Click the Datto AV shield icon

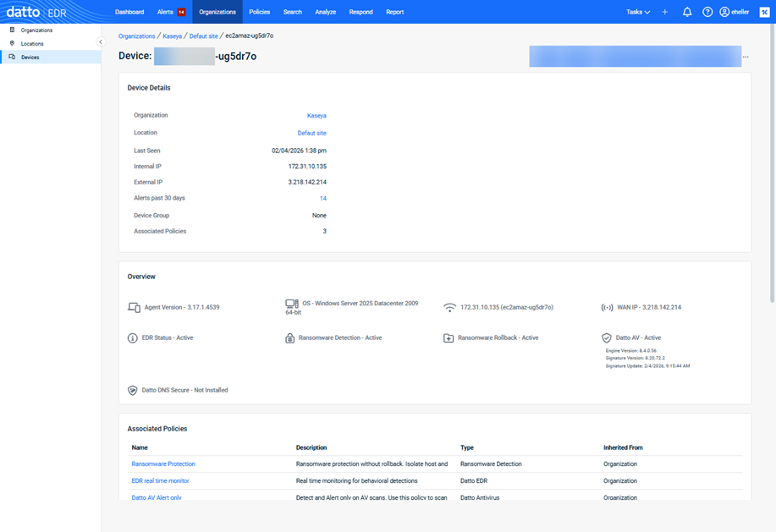click(607, 338)
